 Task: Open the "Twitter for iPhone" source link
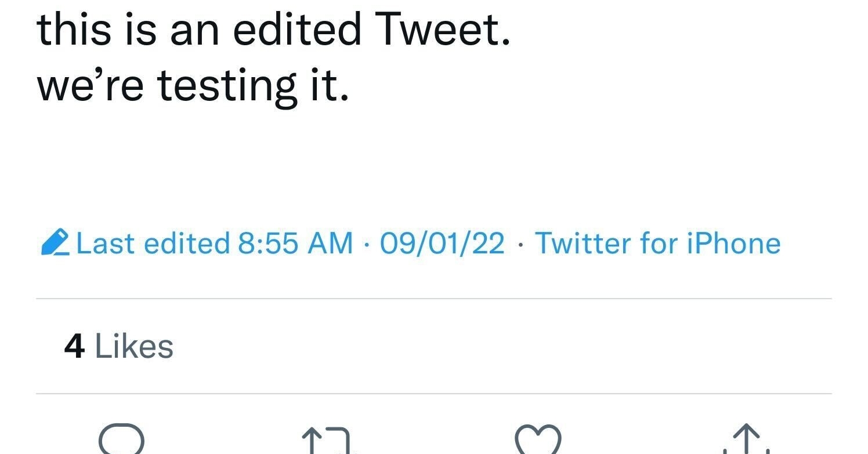tap(657, 244)
